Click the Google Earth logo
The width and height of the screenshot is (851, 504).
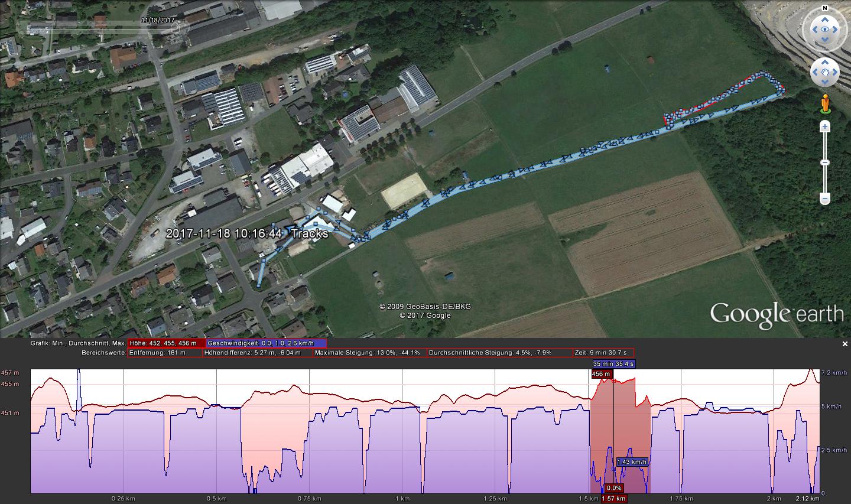[776, 314]
